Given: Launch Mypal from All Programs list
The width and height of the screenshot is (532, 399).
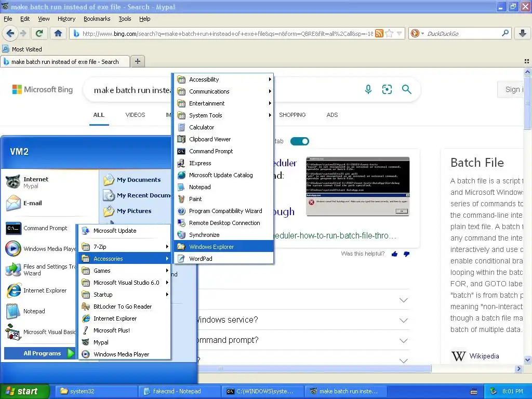Looking at the screenshot, I should (x=125, y=342).
